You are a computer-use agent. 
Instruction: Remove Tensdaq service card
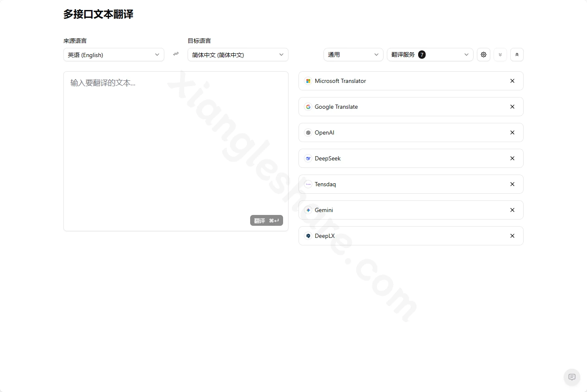coord(512,184)
